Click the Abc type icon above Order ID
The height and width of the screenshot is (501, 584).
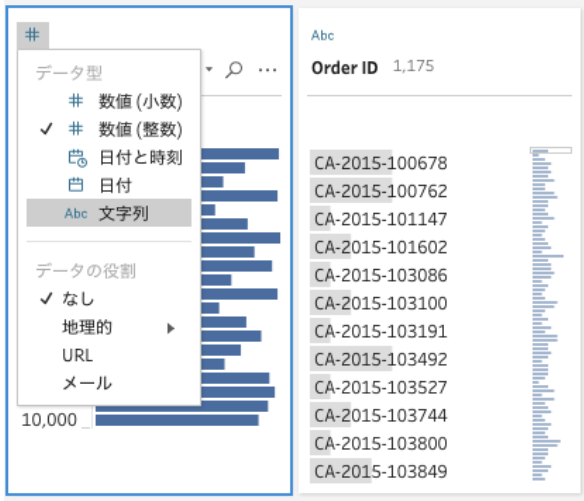click(x=323, y=35)
